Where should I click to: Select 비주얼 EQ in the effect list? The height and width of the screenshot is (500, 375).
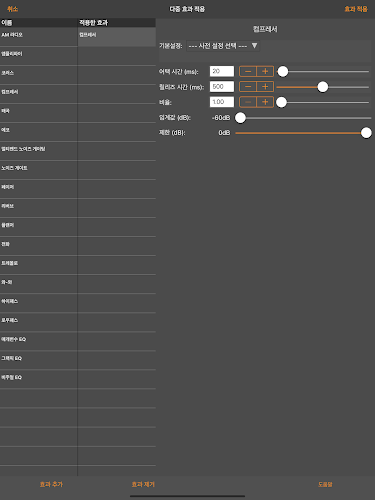click(x=39, y=379)
